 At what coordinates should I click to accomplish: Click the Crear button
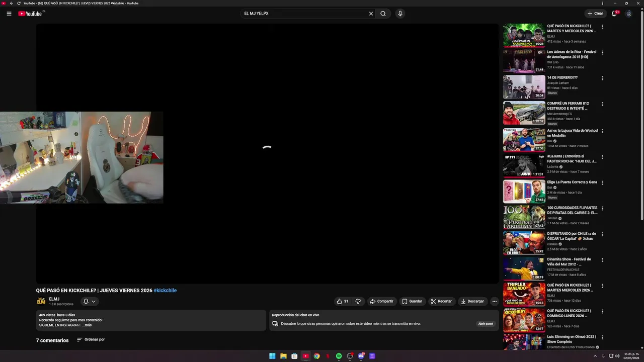point(595,14)
